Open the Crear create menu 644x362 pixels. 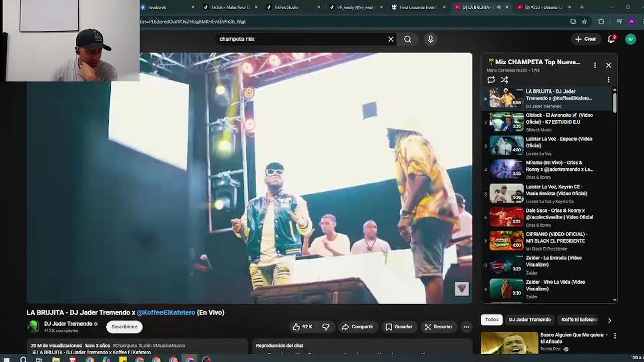coord(586,39)
